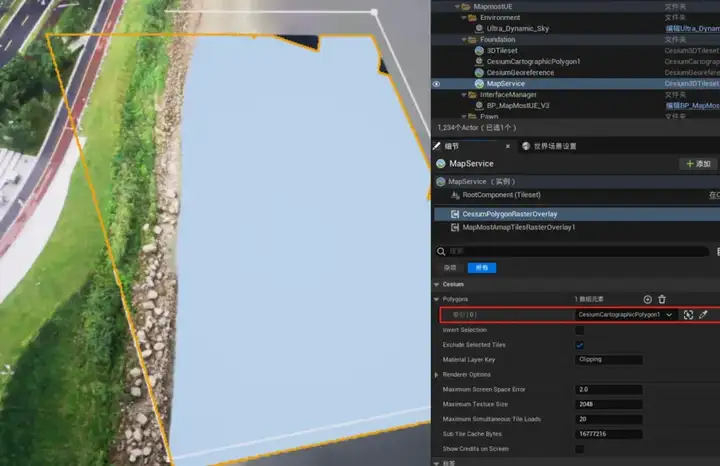Screen dimensions: 720x466
Task: Delete all Polygons array elements
Action: coord(662,299)
